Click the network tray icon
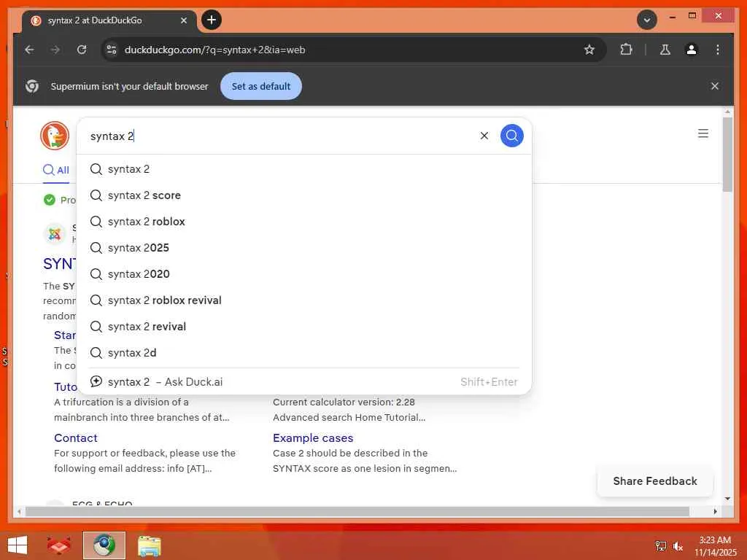Screen dimensions: 747x560 point(660,546)
